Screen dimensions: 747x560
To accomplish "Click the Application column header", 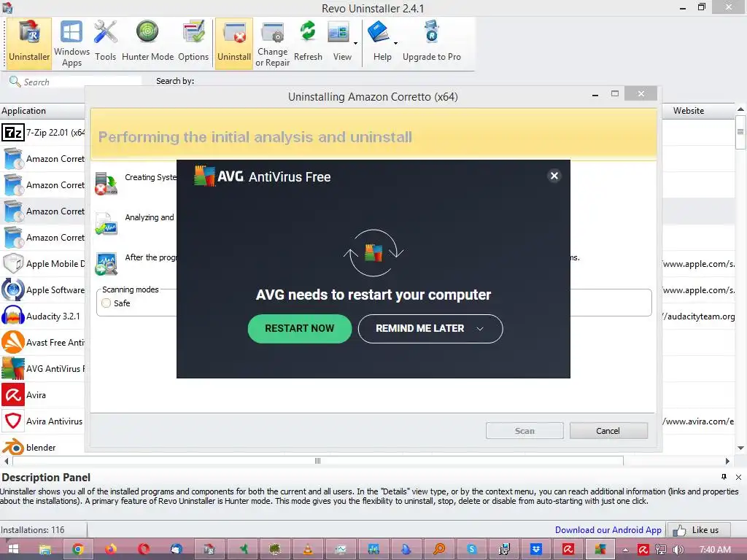I will click(x=42, y=111).
